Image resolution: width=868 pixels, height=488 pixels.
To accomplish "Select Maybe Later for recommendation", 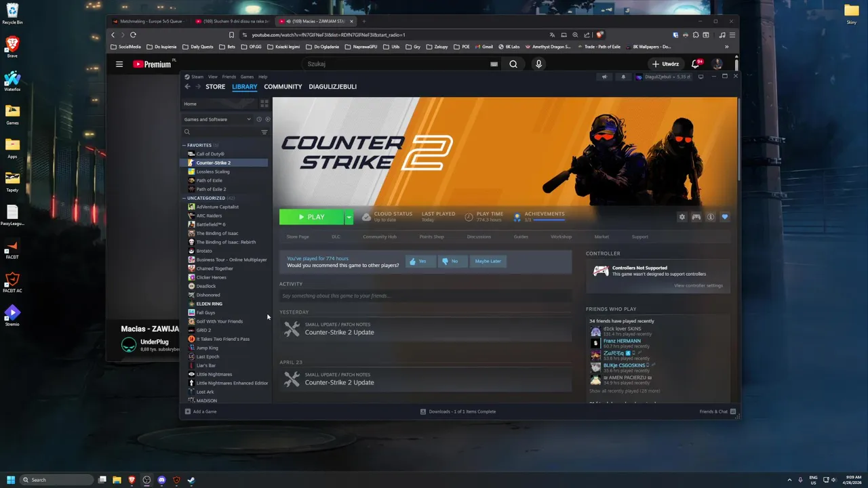I will [488, 261].
